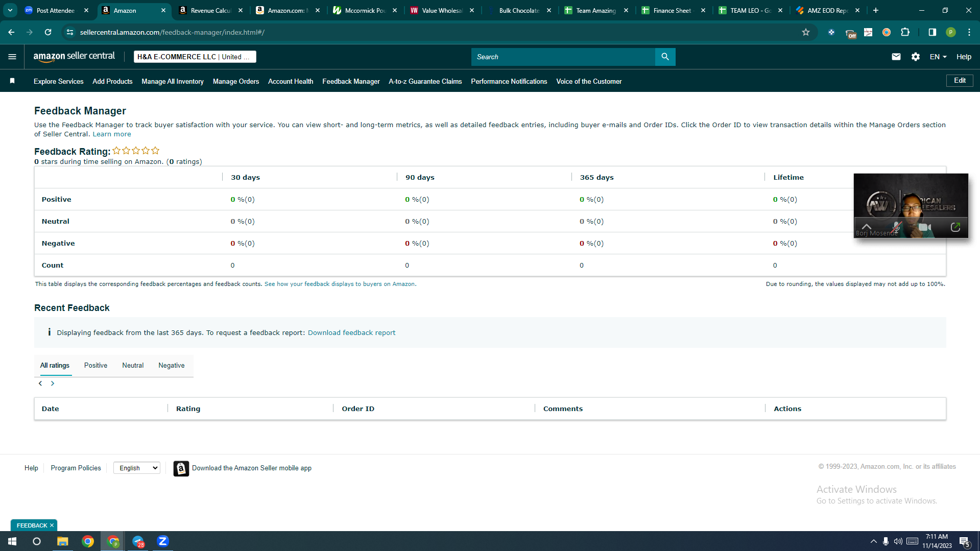This screenshot has height=551, width=980.
Task: Expand the Zoom mini window chevron
Action: 867,227
